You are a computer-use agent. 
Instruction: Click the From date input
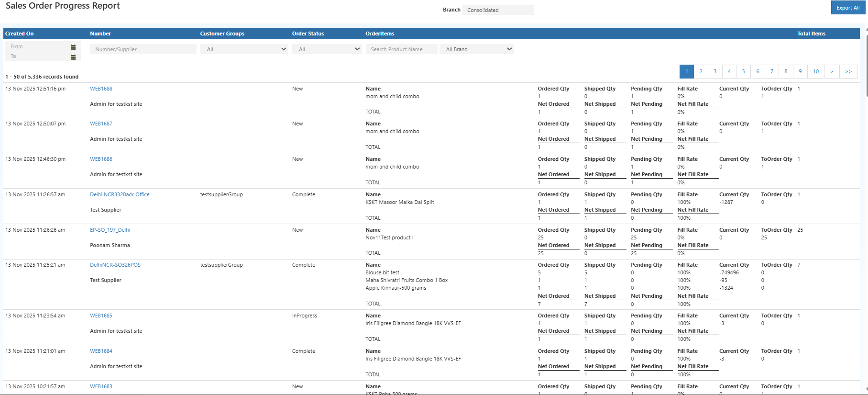point(38,47)
